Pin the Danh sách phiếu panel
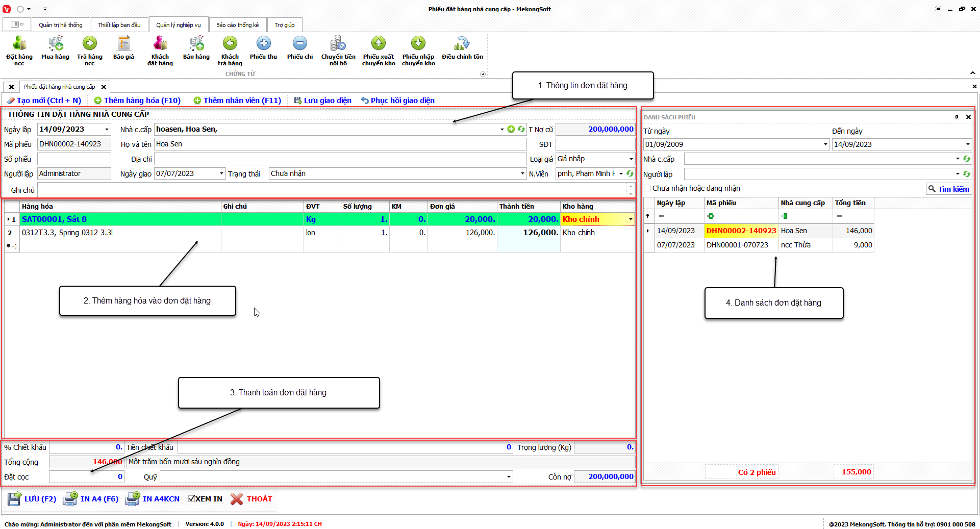The height and width of the screenshot is (529, 980). pyautogui.click(x=957, y=117)
